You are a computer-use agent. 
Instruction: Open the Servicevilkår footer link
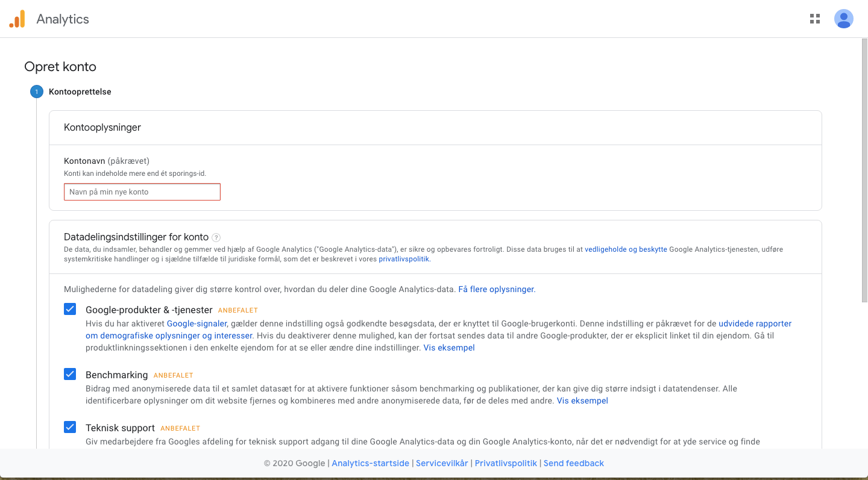coord(442,463)
